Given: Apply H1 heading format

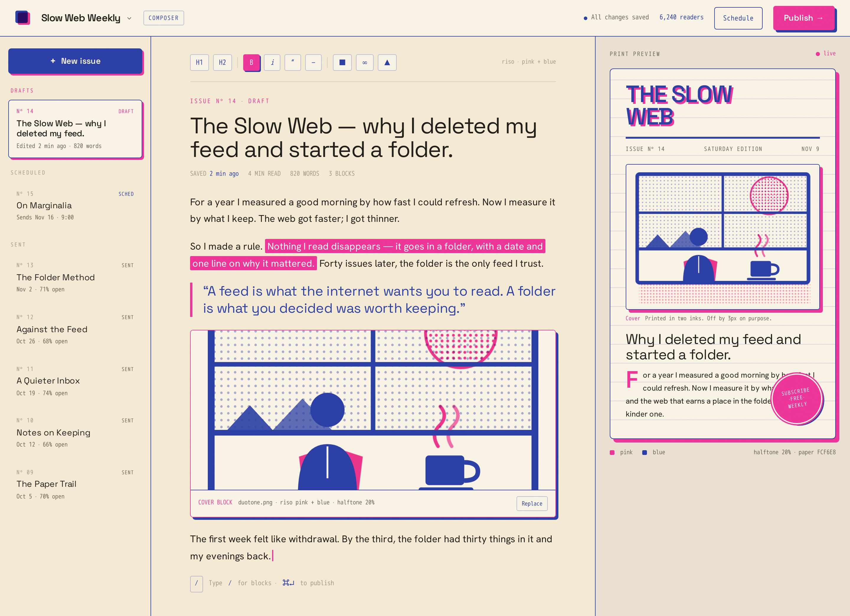Looking at the screenshot, I should point(200,62).
